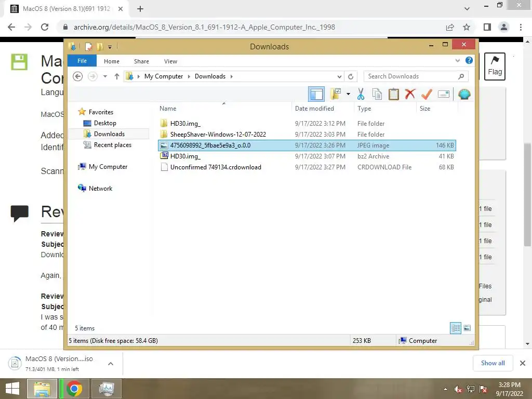Toggle the navigation pane toolbar button

[x=316, y=94]
